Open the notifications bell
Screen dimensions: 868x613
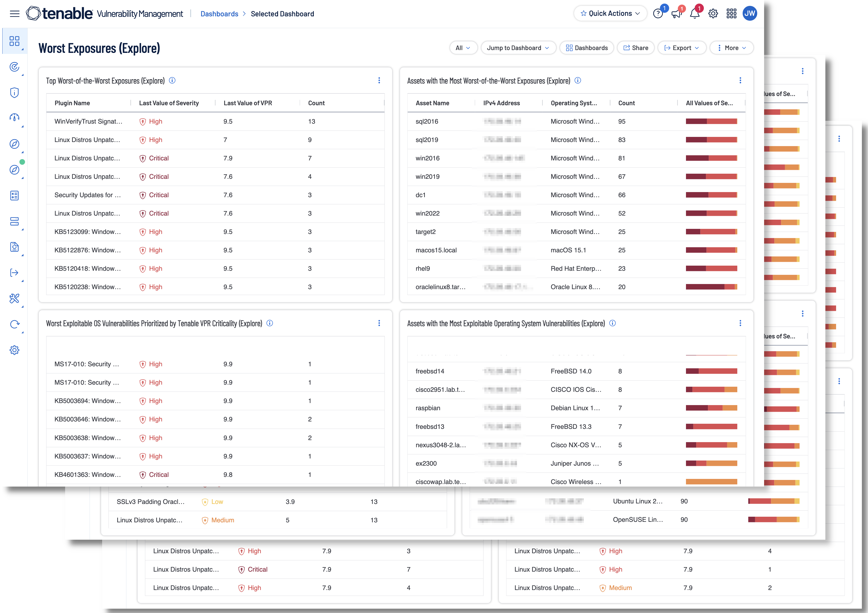coord(694,14)
